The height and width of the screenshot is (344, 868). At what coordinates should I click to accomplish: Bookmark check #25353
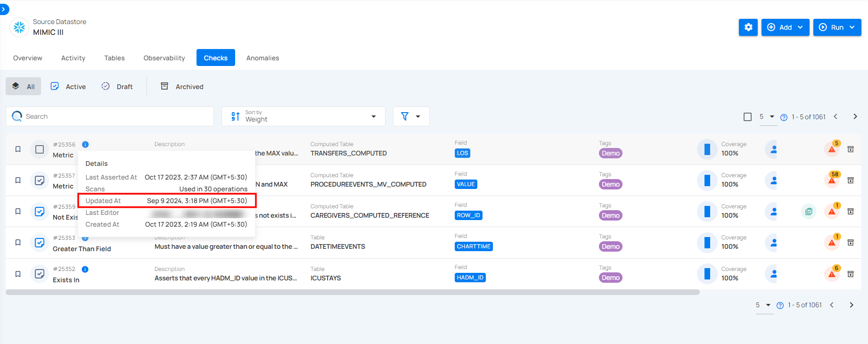[x=18, y=243]
